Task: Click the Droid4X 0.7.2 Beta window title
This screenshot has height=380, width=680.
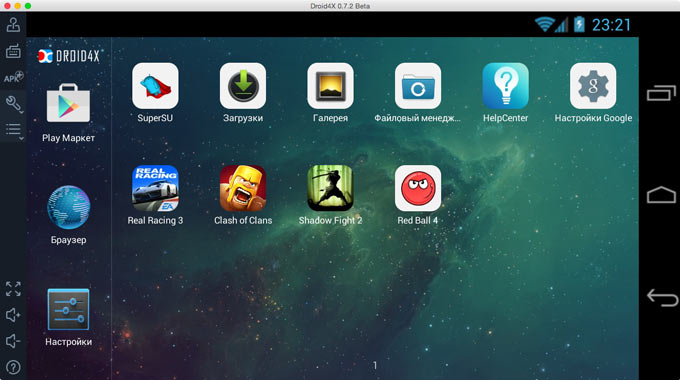Action: [340, 6]
